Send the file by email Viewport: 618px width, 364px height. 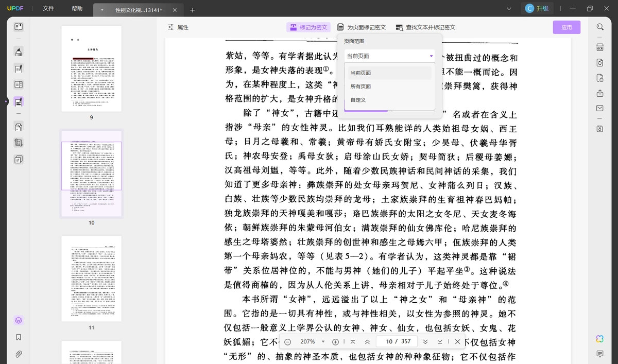point(600,108)
